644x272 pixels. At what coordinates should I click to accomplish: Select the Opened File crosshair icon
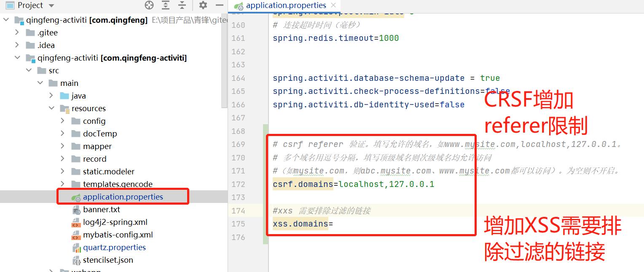tap(149, 5)
